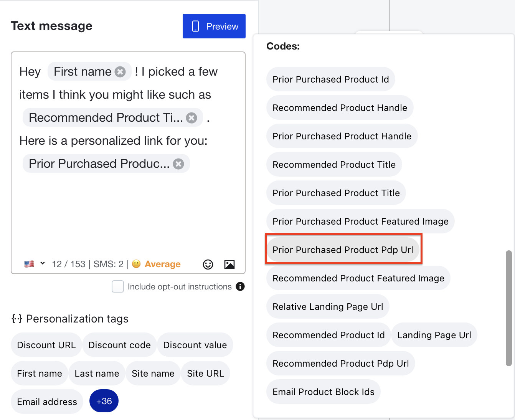Image resolution: width=515 pixels, height=420 pixels.
Task: Open the country selector dropdown arrow
Action: [x=43, y=263]
